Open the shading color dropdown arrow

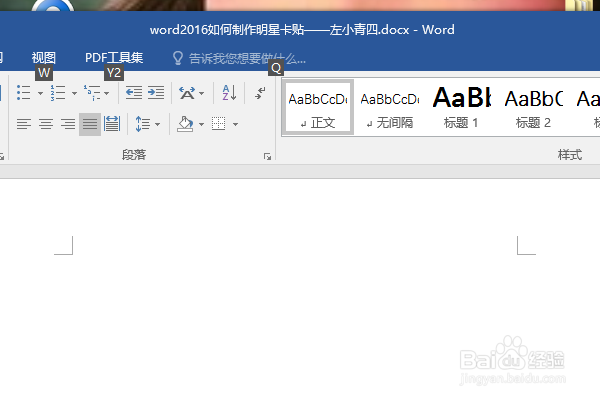pos(202,124)
